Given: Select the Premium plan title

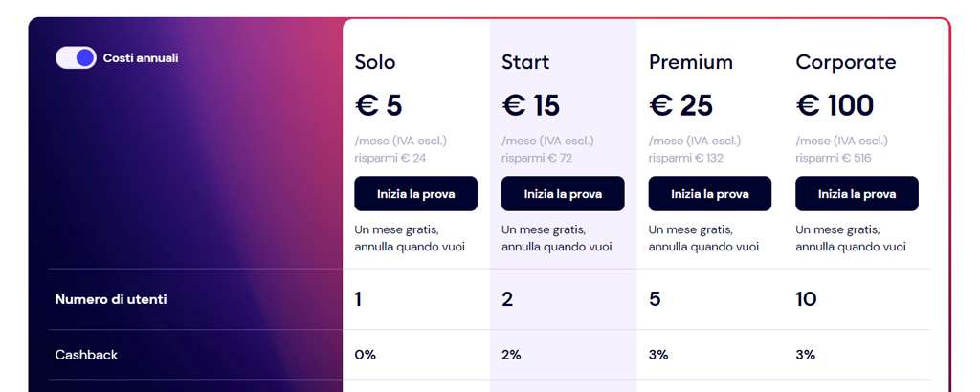Looking at the screenshot, I should point(690,62).
